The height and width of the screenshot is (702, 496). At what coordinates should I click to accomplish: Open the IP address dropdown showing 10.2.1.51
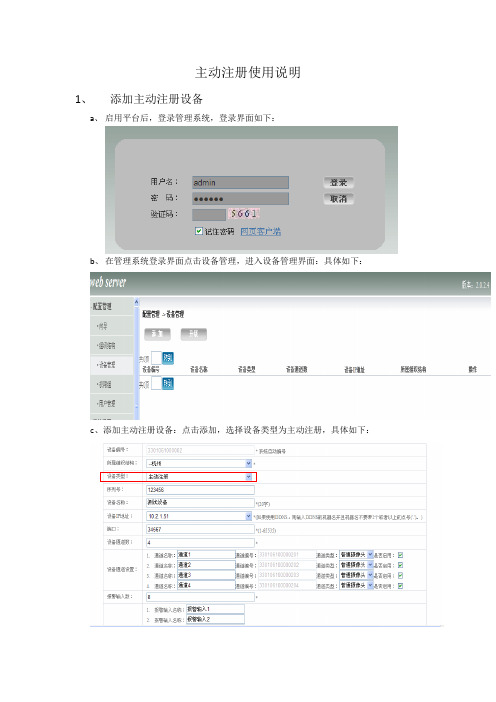point(199,516)
